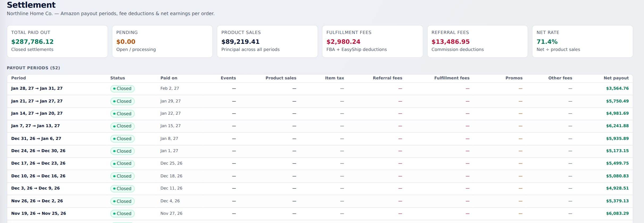Click the Events column header
Image resolution: width=644 pixels, height=223 pixels.
point(228,78)
